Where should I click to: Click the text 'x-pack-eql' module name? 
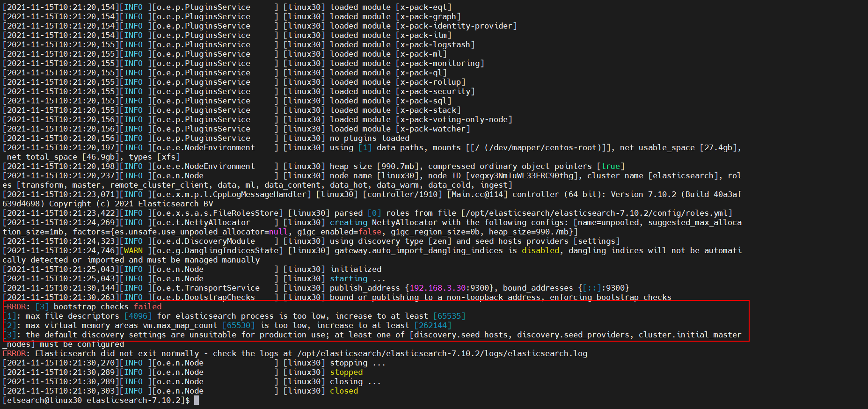tap(423, 7)
